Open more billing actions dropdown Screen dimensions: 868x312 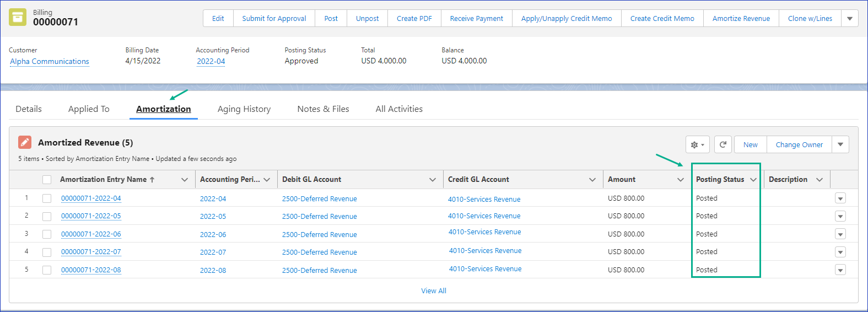[850, 18]
